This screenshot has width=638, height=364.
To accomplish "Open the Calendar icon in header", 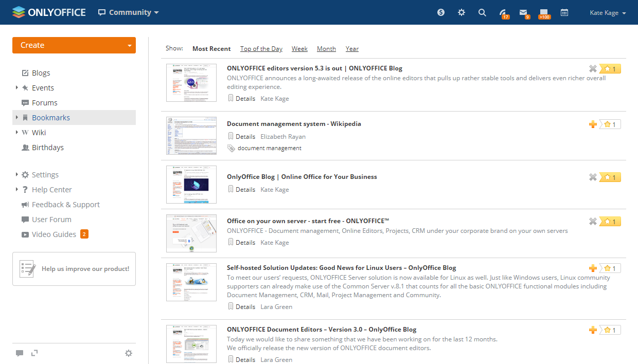I will click(x=564, y=12).
